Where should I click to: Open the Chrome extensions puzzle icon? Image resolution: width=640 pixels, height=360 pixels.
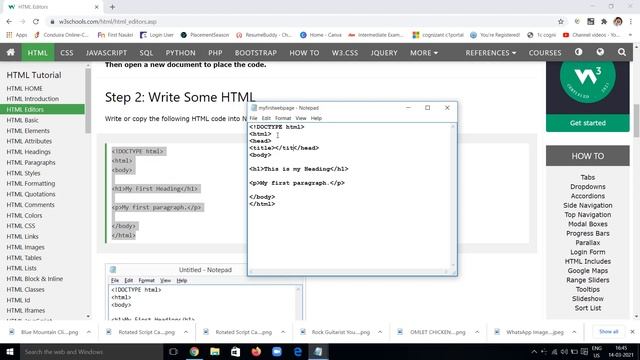[604, 22]
